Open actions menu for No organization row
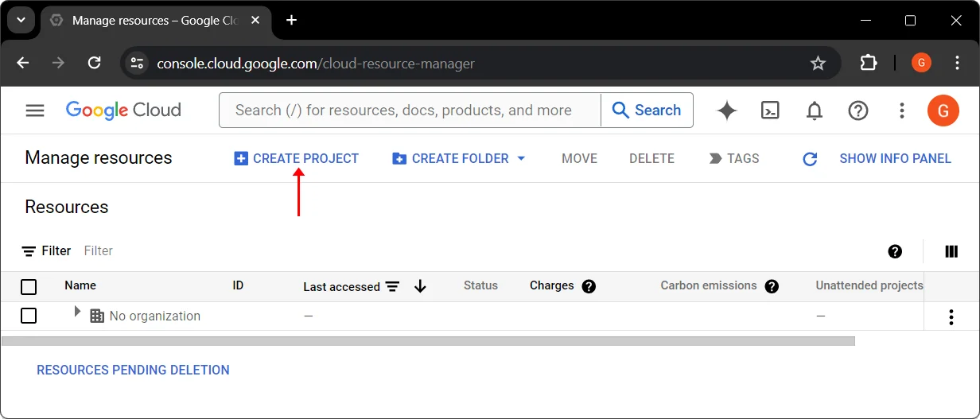 (951, 317)
